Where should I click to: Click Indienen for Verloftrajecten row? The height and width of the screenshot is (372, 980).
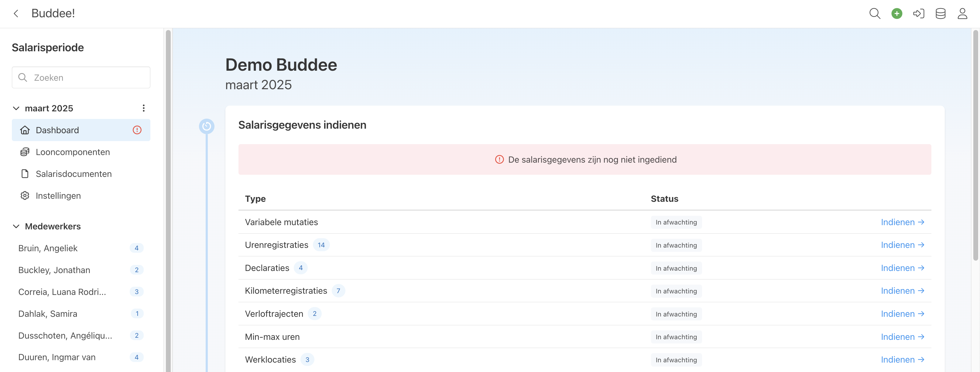point(903,314)
